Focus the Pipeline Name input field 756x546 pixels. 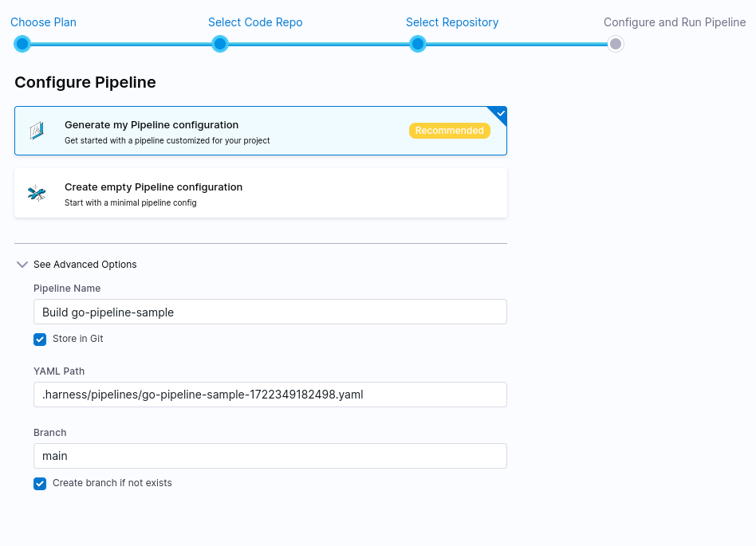tap(270, 312)
